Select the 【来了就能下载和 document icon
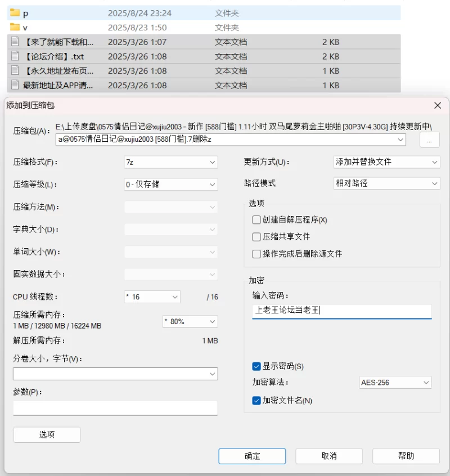The height and width of the screenshot is (476, 450). point(15,42)
